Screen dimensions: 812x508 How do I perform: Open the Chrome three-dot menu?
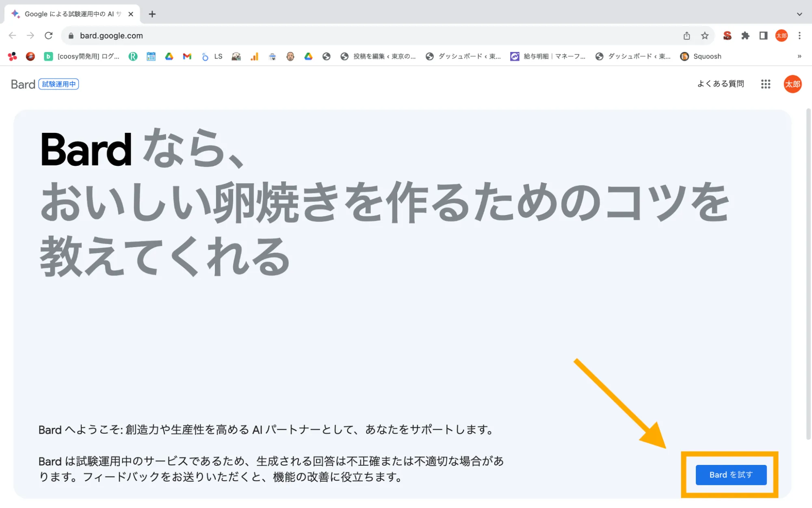[799, 36]
